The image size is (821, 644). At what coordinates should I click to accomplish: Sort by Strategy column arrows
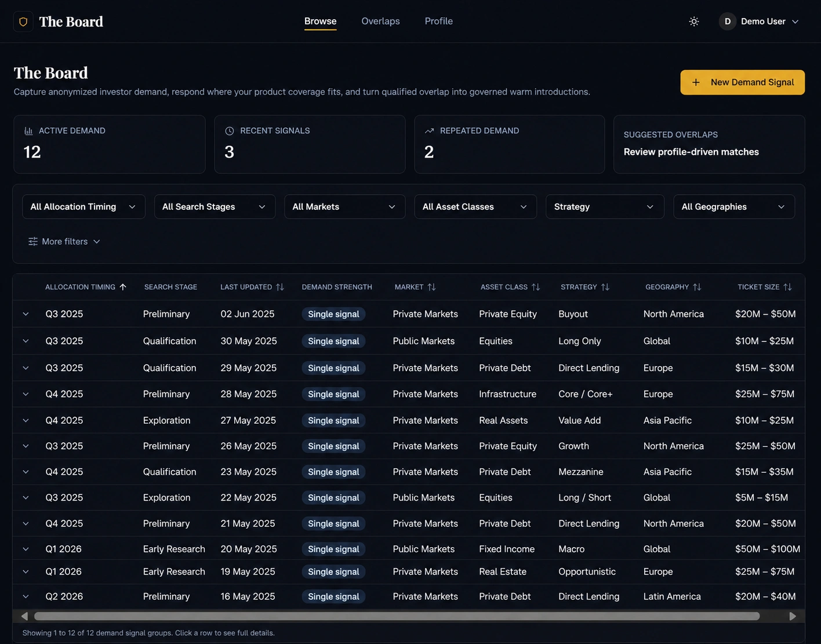pyautogui.click(x=605, y=287)
